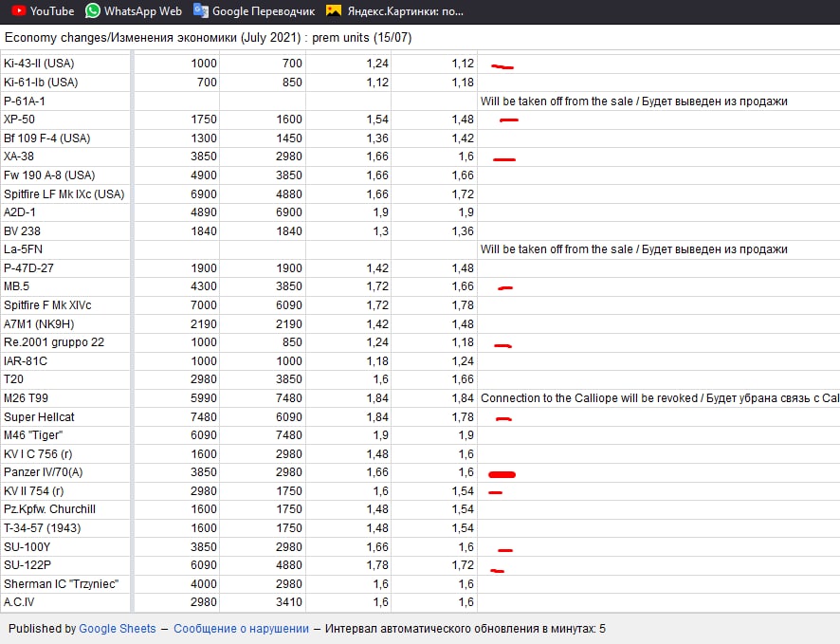Select the M46 "Tiger" row name
The width and height of the screenshot is (840, 644).
33,435
